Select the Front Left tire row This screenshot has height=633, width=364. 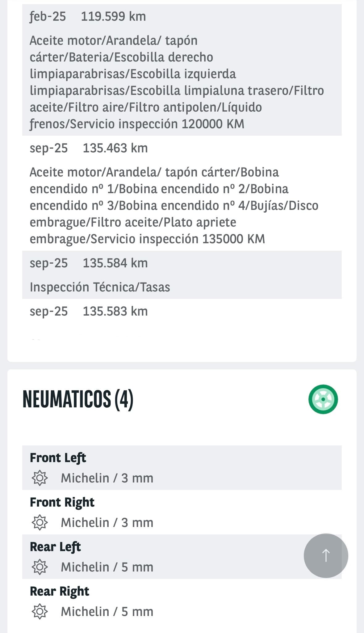(x=182, y=467)
